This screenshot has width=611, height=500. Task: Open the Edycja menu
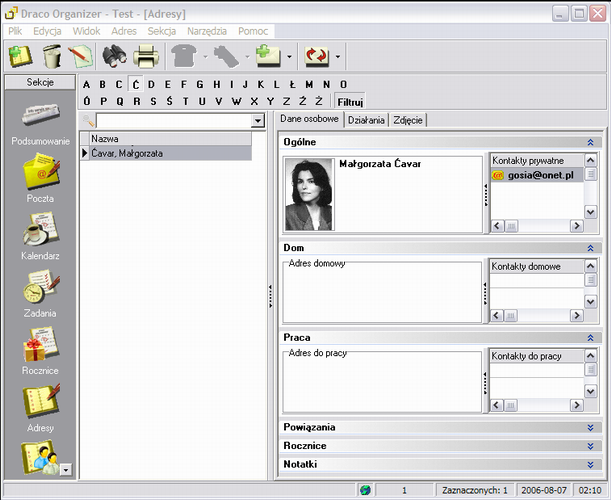47,31
